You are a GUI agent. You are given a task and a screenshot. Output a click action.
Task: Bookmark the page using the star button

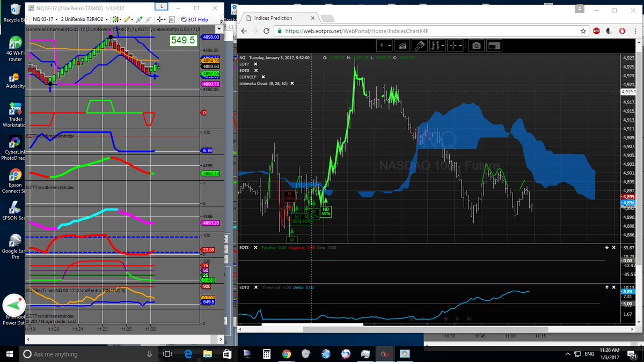pyautogui.click(x=583, y=31)
